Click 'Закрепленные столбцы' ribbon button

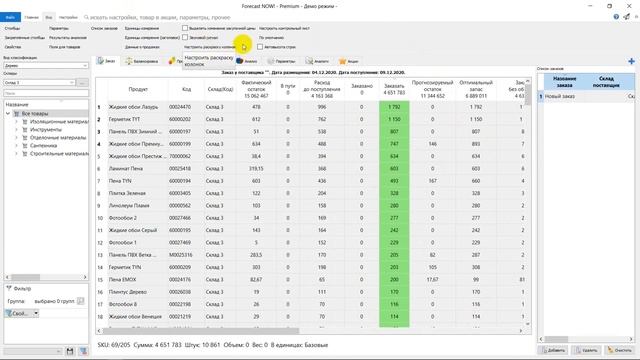coord(24,38)
